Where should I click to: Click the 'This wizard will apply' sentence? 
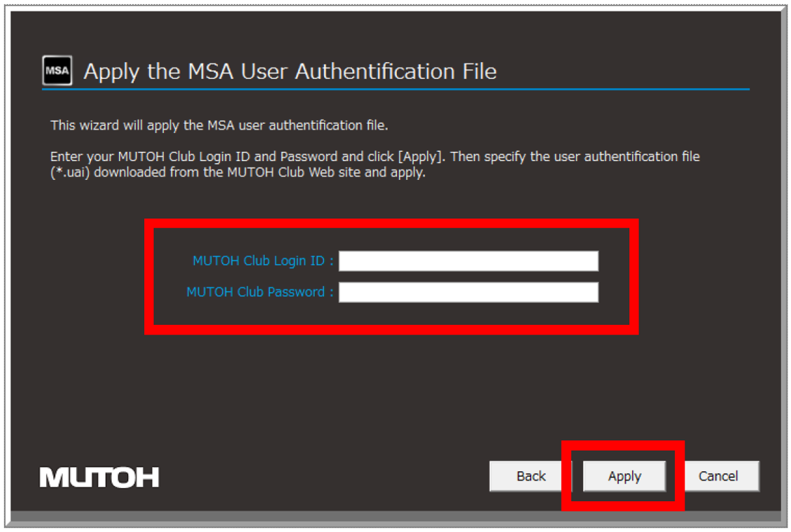click(219, 125)
